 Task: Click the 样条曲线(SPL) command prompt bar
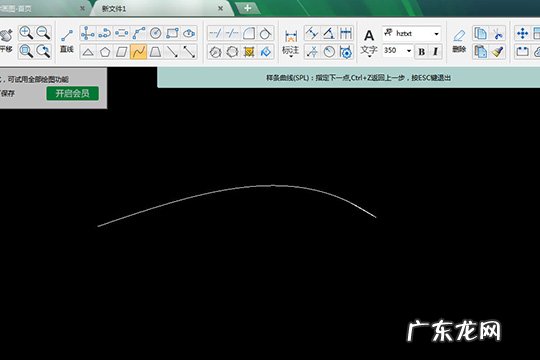(349, 78)
